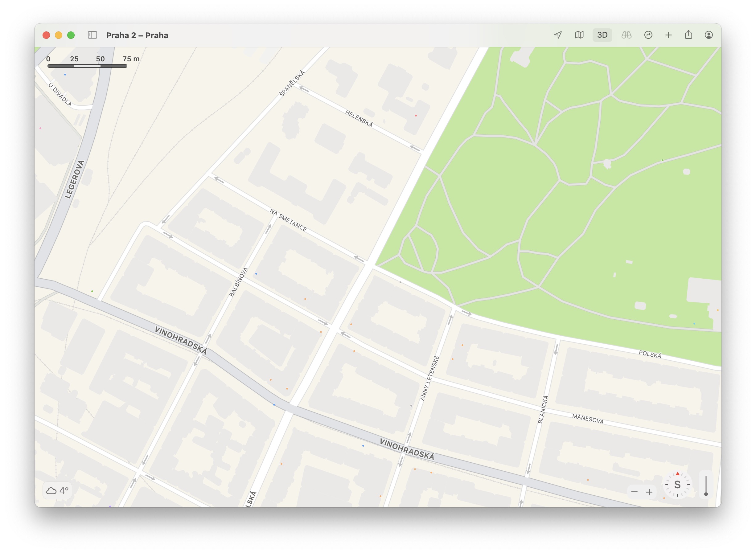The image size is (756, 553).
Task: Toggle the 3D view button
Action: point(602,35)
